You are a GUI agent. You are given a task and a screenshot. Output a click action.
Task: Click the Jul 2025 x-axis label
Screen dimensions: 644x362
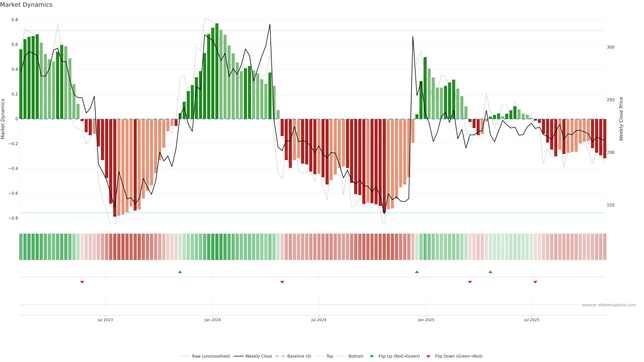click(531, 320)
